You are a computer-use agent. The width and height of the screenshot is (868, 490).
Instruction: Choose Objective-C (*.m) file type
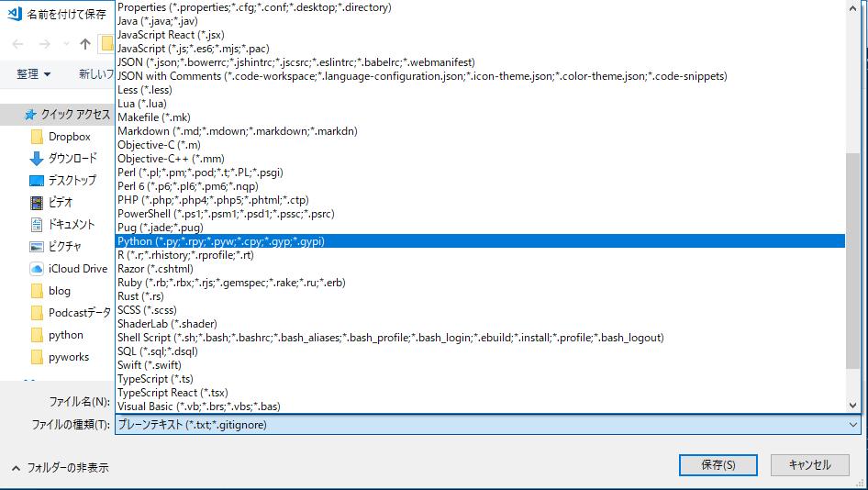point(480,145)
